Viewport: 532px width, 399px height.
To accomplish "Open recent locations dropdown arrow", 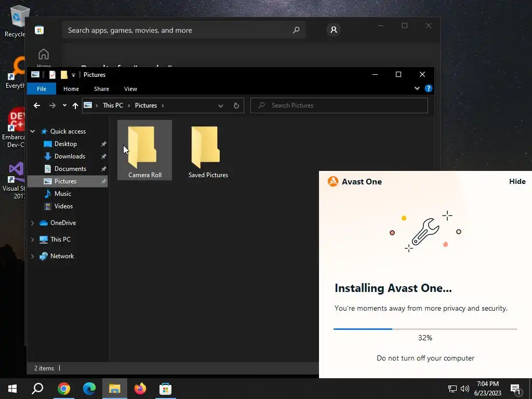I will point(64,105).
